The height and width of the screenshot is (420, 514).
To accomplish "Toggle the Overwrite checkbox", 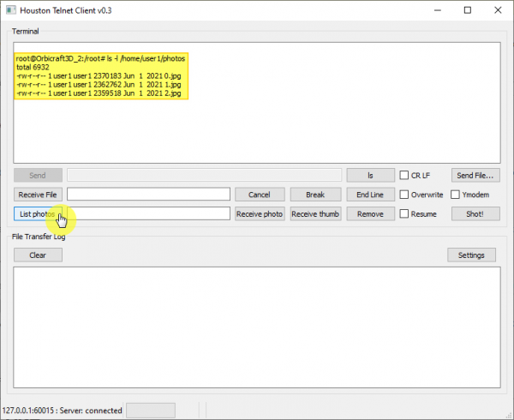I will pyautogui.click(x=404, y=195).
